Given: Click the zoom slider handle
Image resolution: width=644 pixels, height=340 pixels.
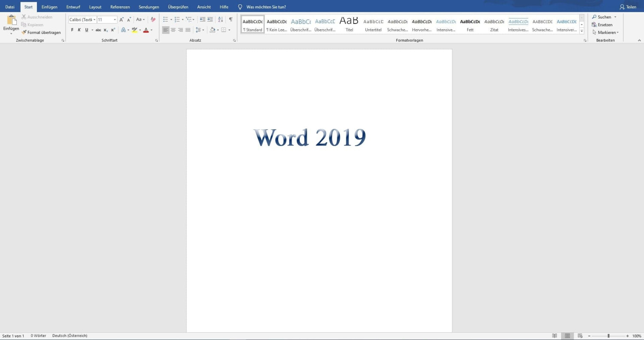Looking at the screenshot, I should (608, 336).
